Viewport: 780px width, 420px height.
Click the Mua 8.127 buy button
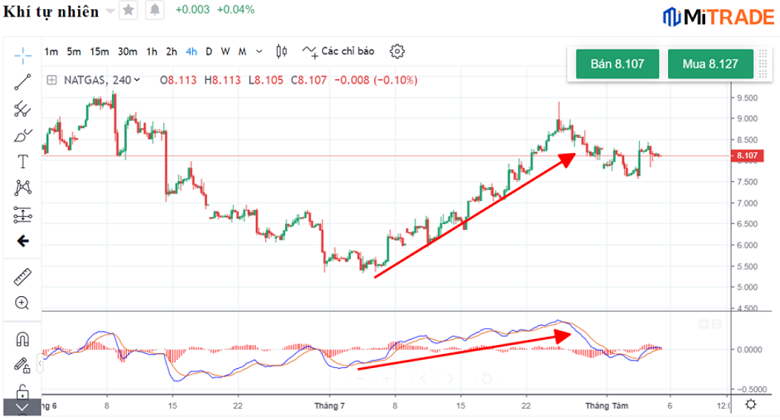coord(710,64)
